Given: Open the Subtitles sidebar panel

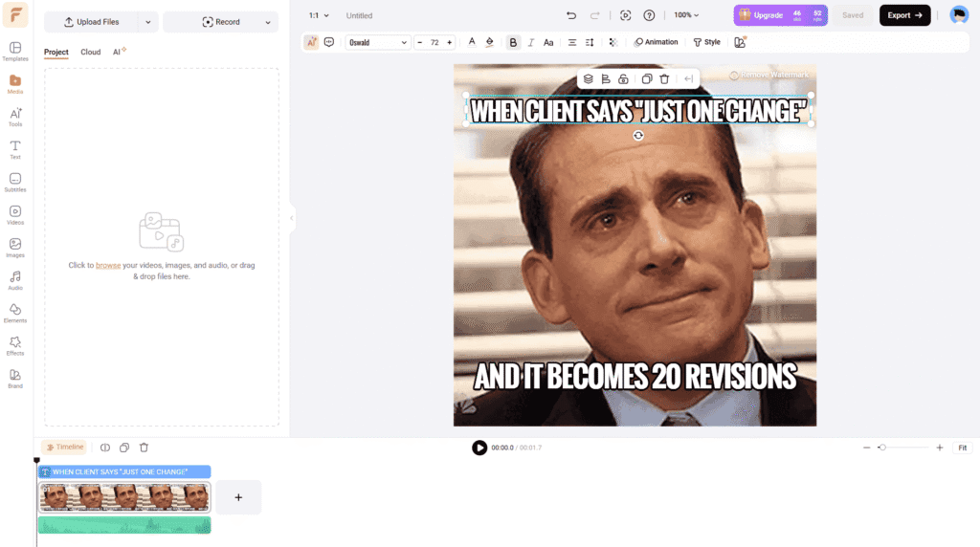Looking at the screenshot, I should click(x=15, y=183).
